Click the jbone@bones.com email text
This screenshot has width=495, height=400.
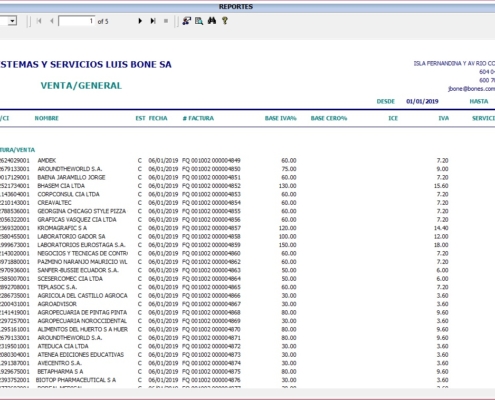471,89
